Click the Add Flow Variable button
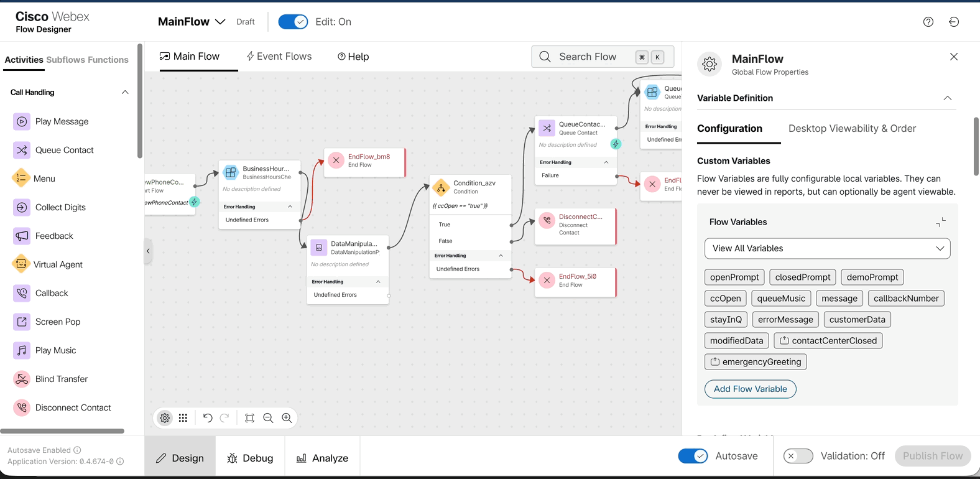 click(x=750, y=389)
